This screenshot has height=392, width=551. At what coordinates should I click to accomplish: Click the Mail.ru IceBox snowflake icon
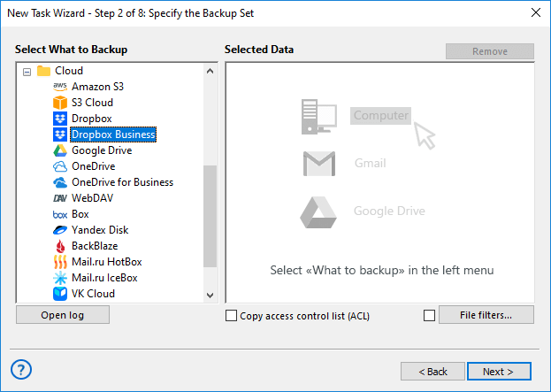[60, 278]
